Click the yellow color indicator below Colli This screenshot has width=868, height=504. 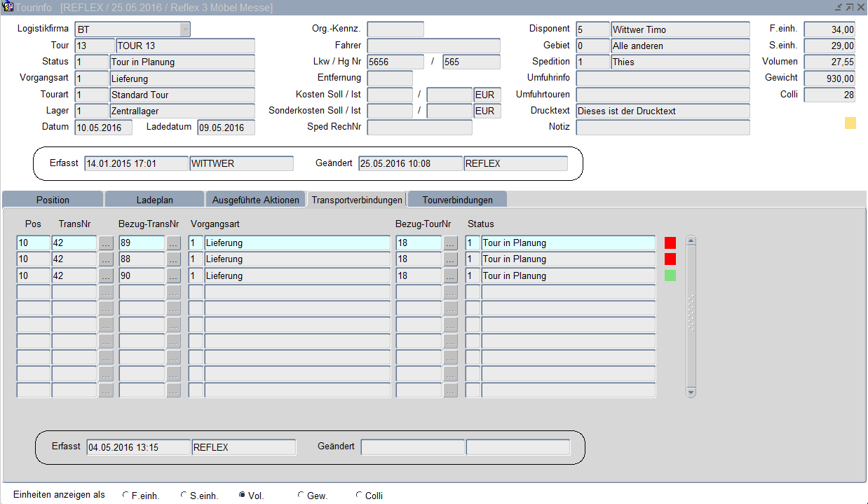click(x=850, y=123)
